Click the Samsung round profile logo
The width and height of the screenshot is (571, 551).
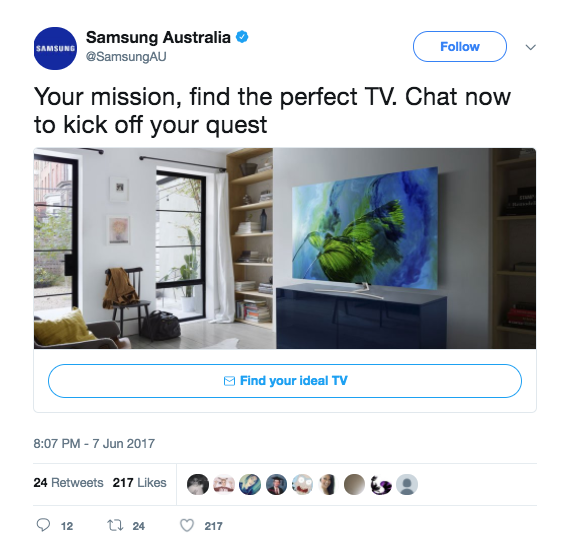pos(55,48)
